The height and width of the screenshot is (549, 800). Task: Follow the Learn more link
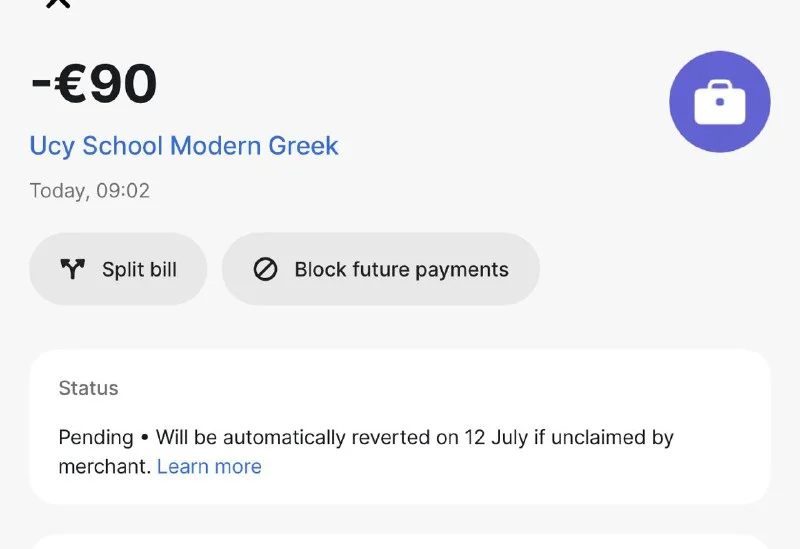tap(209, 466)
